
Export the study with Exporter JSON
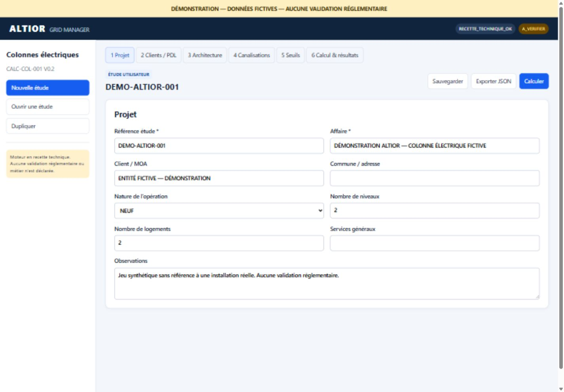coord(494,81)
